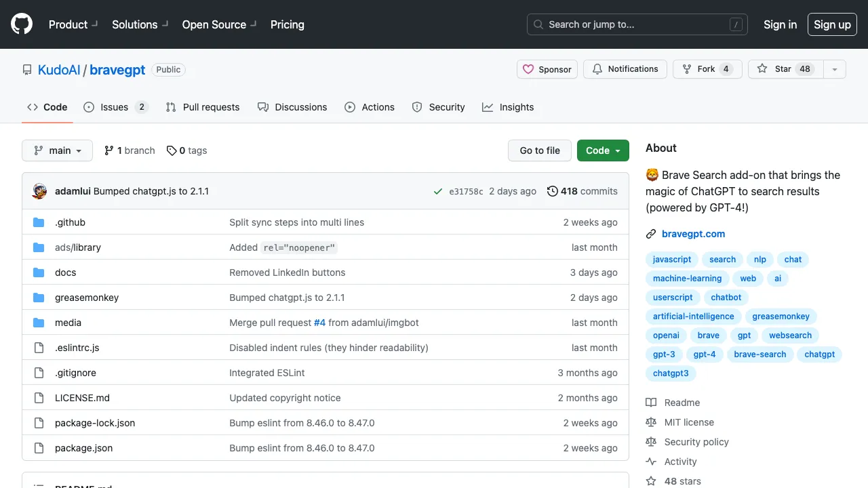The width and height of the screenshot is (868, 488).
Task: Open the bravegpt repository name link
Action: (117, 70)
